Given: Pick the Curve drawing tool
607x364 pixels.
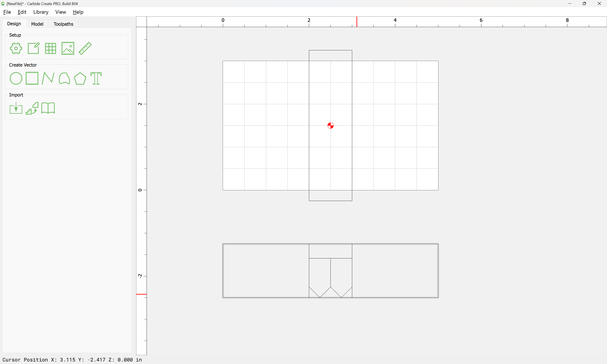Looking at the screenshot, I should 64,79.
